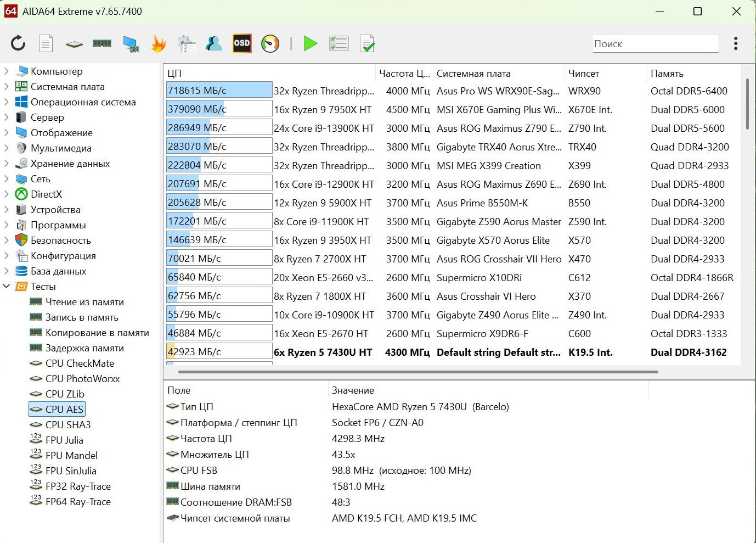Expand the Компьютер tree node
Viewport: 756px width, 543px height.
coord(7,71)
